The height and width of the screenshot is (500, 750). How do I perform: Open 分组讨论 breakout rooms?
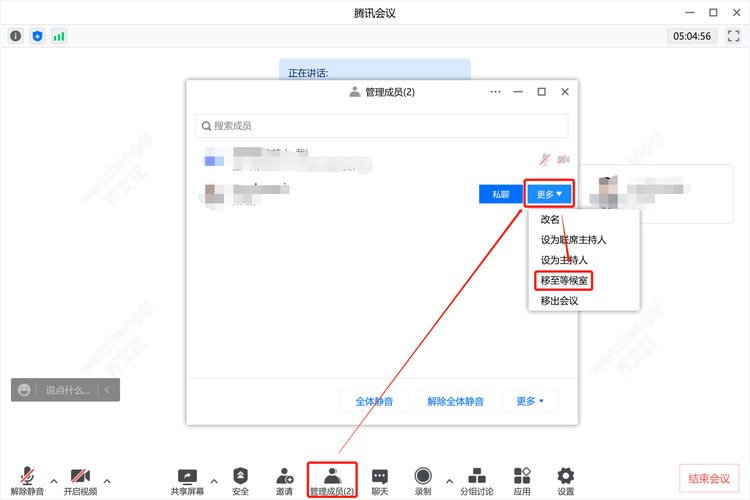coord(477,480)
